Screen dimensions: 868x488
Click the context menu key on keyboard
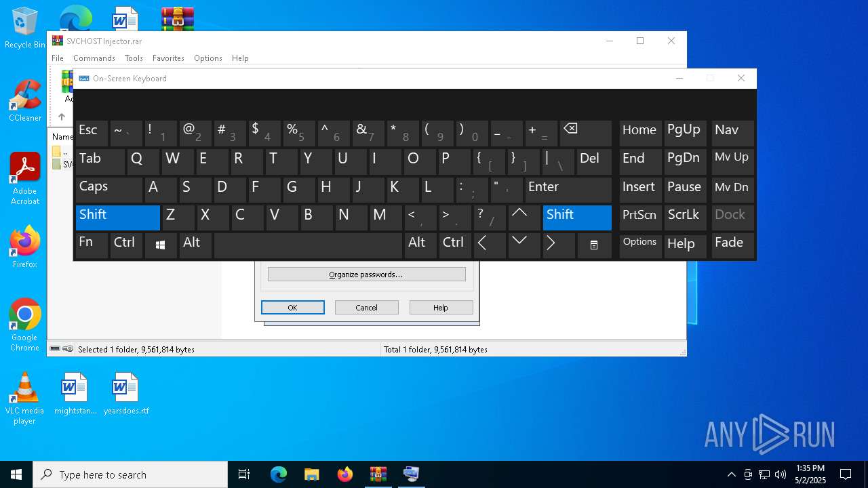[x=594, y=245]
